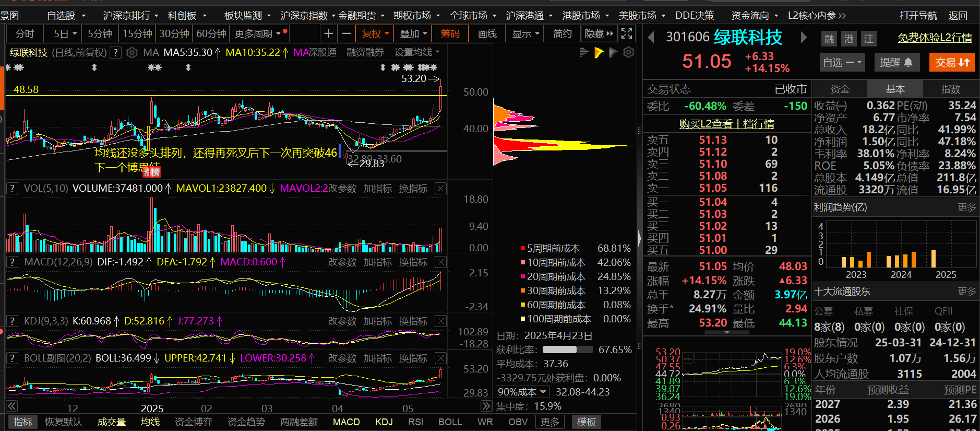Jump timeline to end with right double-arrow
This screenshot has height=431, width=980.
coord(486,406)
